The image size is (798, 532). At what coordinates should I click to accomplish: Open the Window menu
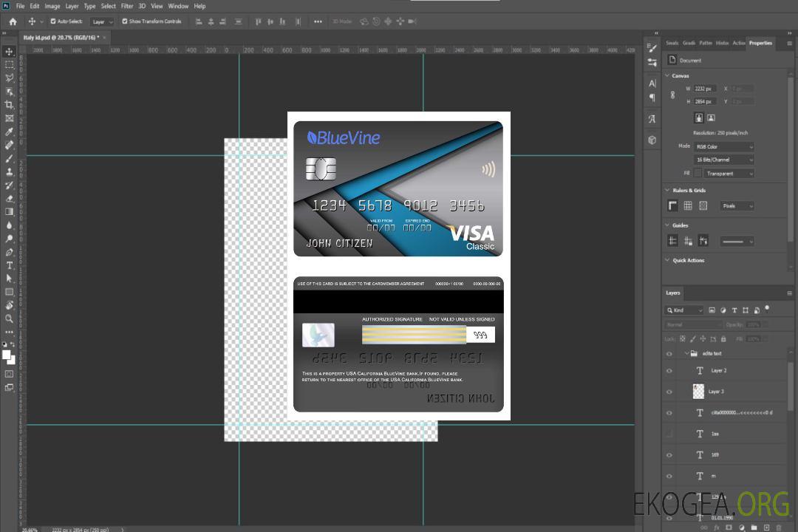point(178,6)
